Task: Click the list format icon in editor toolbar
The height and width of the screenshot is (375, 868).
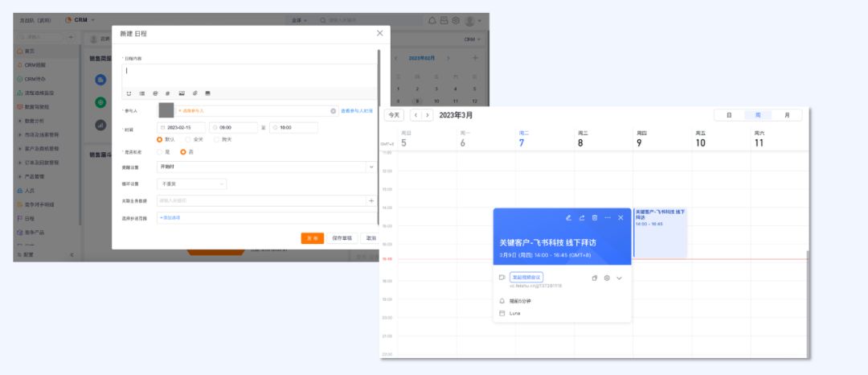Action: coord(142,93)
